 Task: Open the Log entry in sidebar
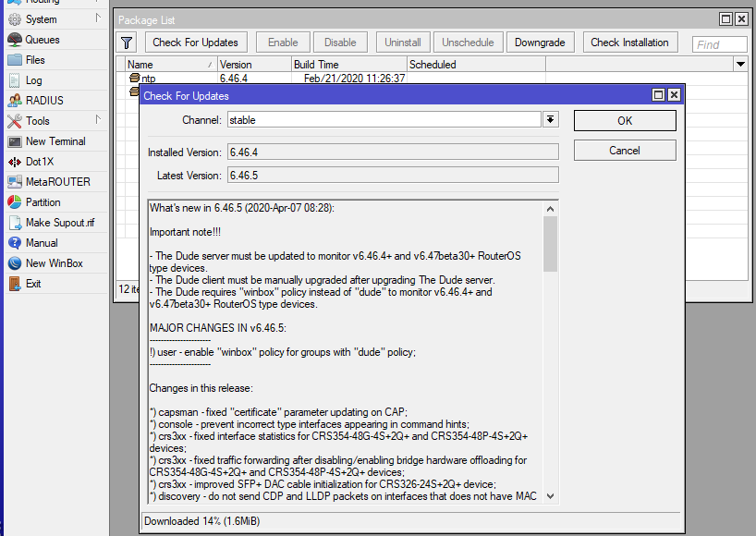(x=33, y=80)
